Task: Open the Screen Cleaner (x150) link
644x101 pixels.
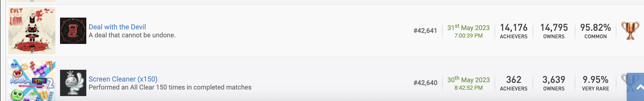Action: tap(123, 79)
